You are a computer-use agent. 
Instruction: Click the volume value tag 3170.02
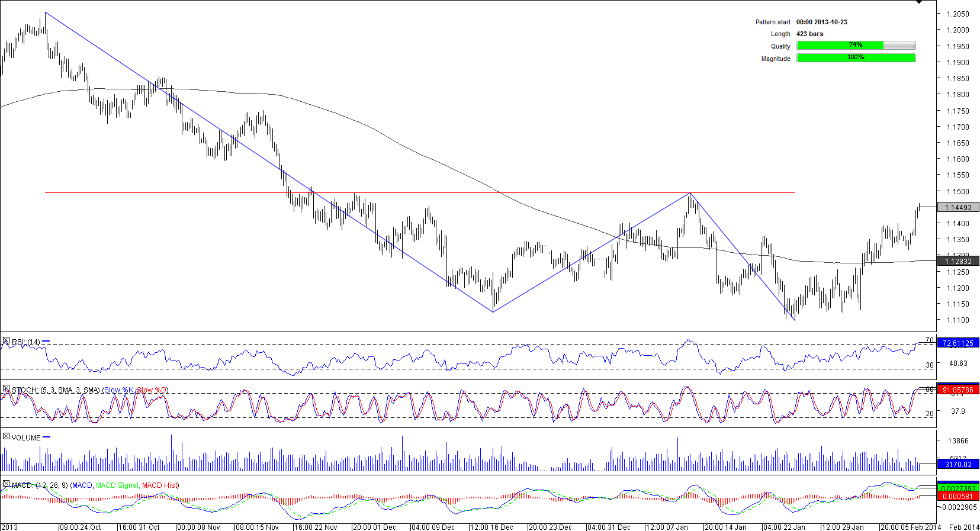coord(958,464)
